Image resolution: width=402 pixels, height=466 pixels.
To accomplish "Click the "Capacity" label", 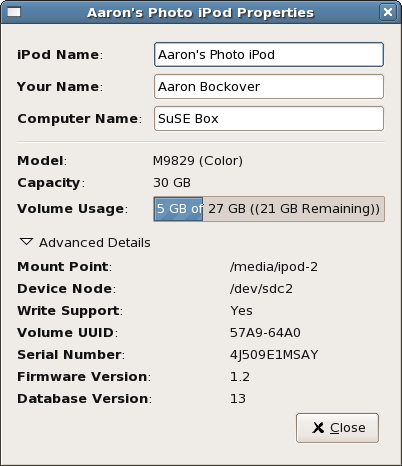I will (x=51, y=183).
